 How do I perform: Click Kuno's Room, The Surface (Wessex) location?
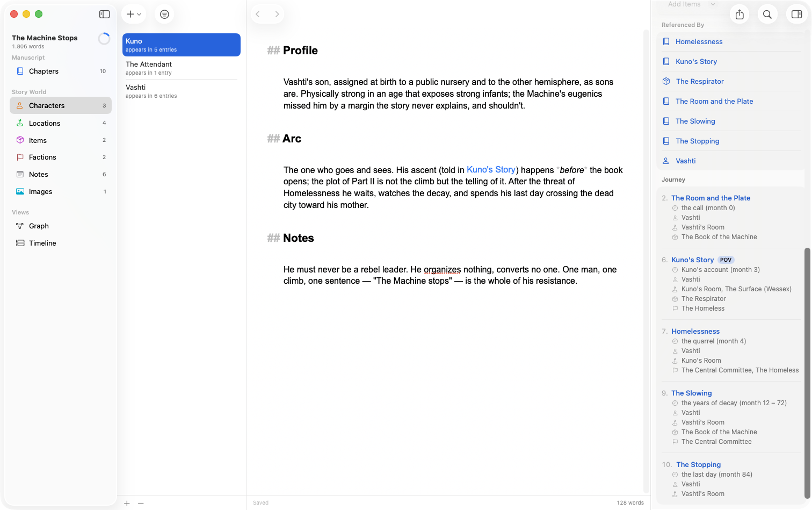point(736,289)
